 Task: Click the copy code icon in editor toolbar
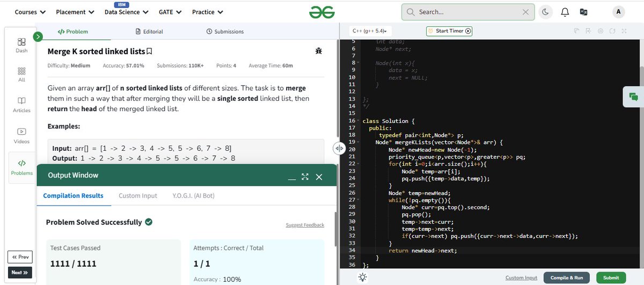pos(576,31)
